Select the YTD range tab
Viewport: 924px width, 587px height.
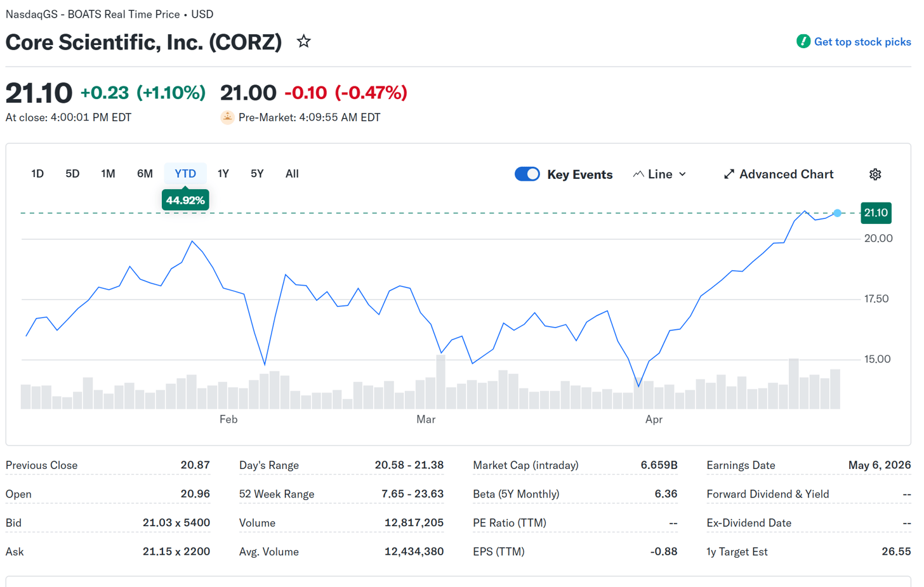[x=185, y=174]
